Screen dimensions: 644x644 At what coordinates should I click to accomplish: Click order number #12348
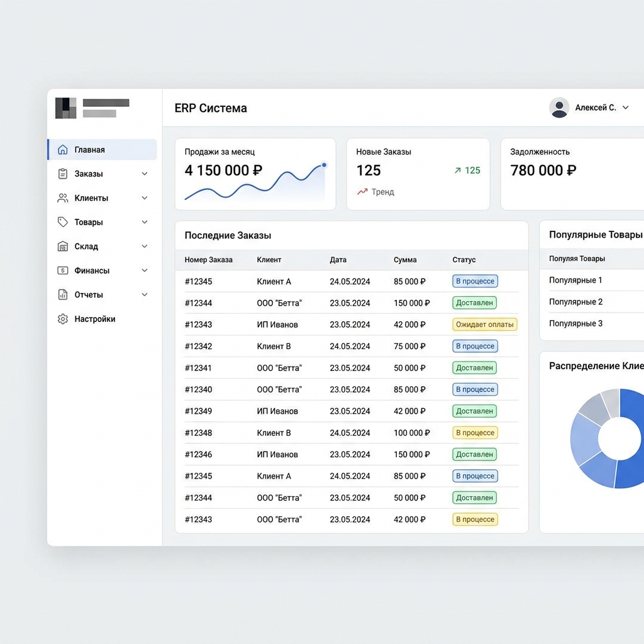click(198, 433)
